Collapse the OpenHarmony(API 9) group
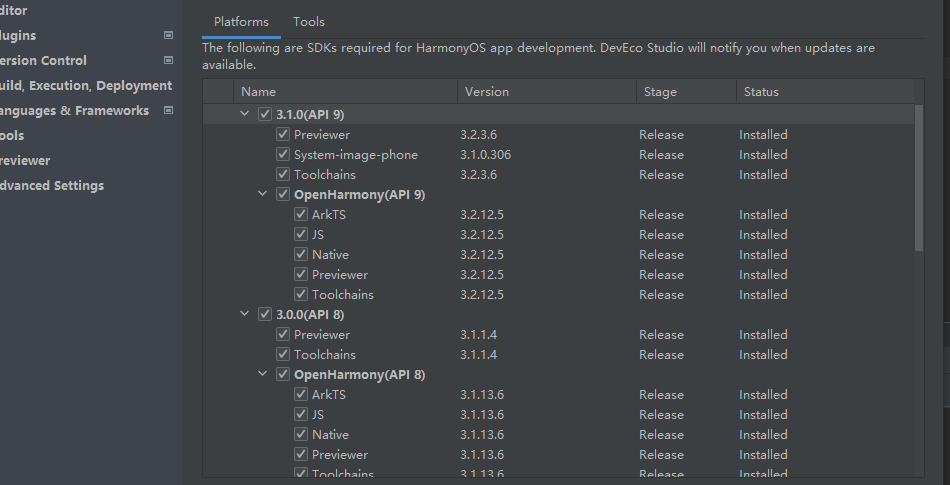 coord(263,194)
